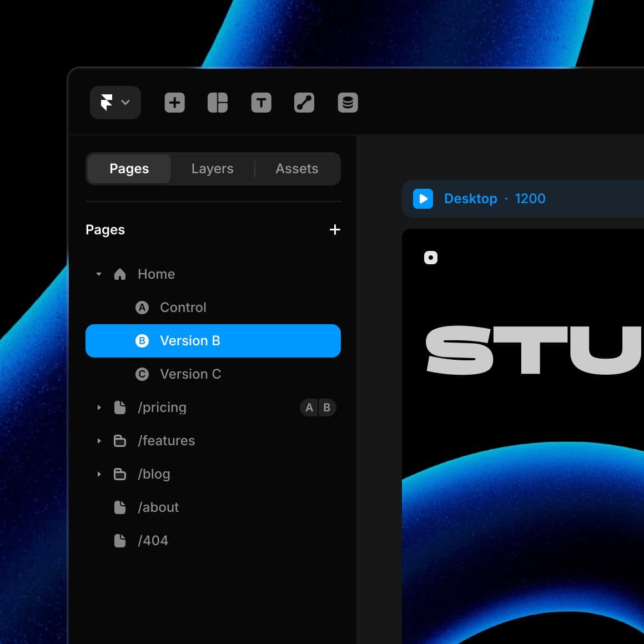Open the /about page
Screen dimensions: 644x644
point(213,507)
